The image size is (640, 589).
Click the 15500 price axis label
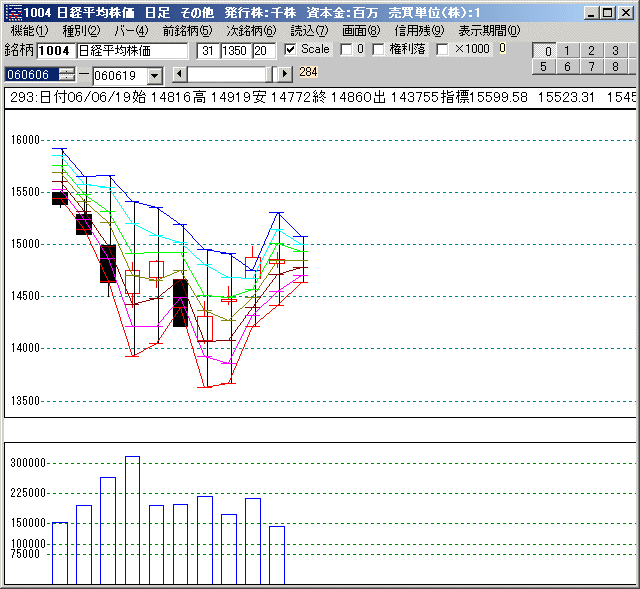(25, 192)
